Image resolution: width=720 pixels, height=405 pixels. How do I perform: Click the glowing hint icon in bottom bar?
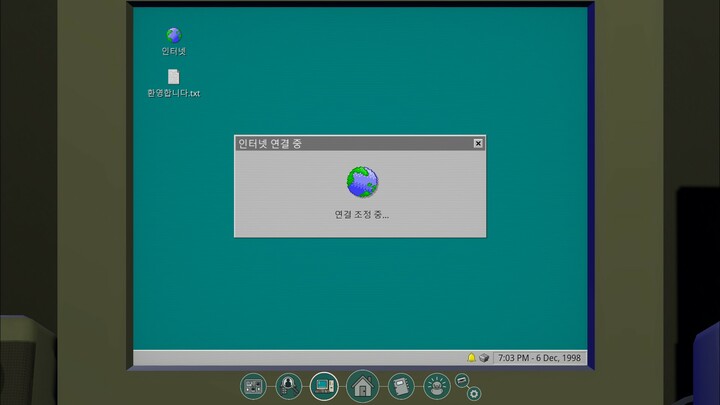(436, 385)
